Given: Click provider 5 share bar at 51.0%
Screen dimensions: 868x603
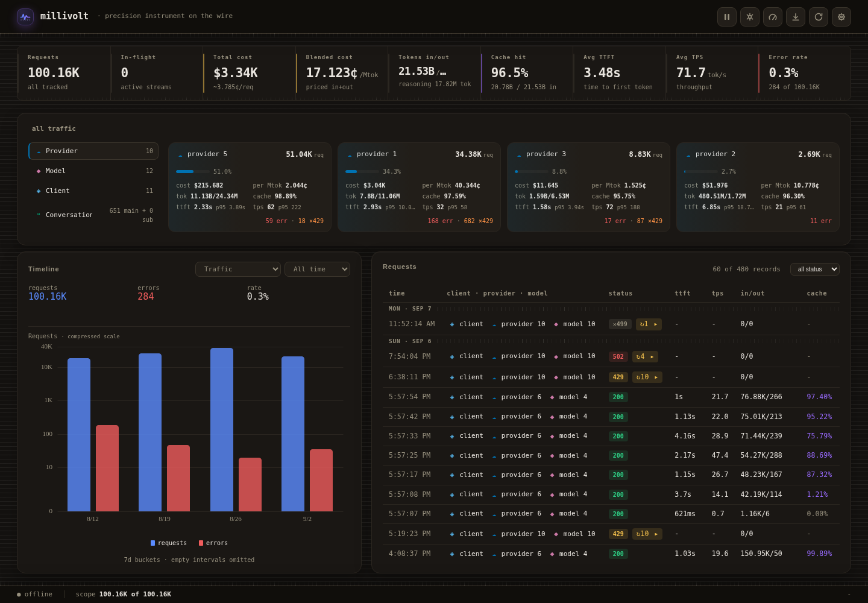Looking at the screenshot, I should tap(193, 172).
